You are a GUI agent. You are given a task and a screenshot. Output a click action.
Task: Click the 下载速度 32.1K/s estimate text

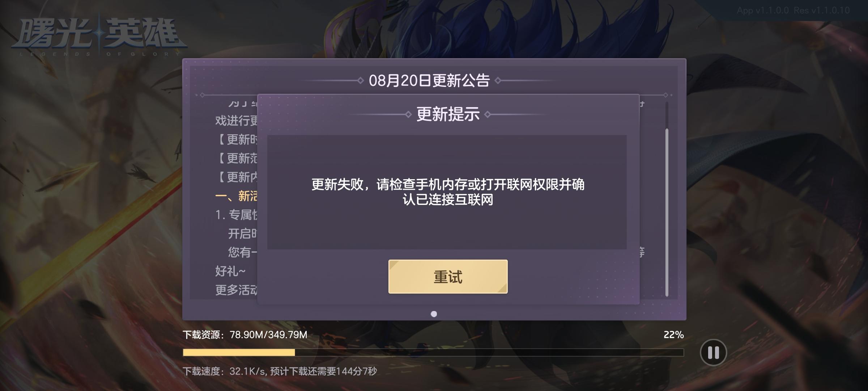pyautogui.click(x=280, y=371)
